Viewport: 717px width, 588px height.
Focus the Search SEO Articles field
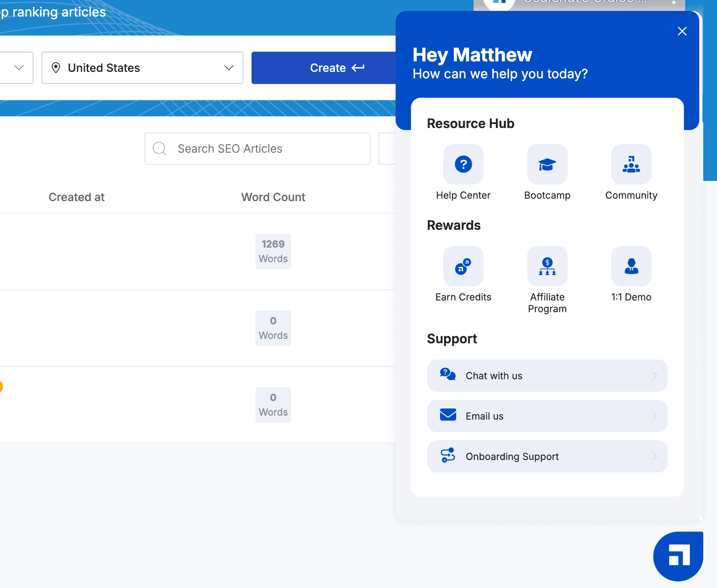(x=258, y=149)
